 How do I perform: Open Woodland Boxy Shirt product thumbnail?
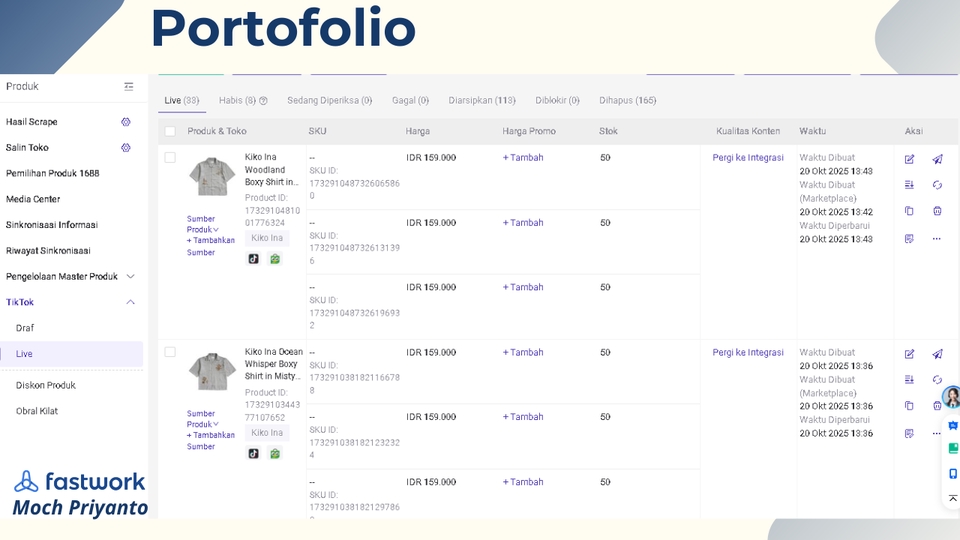click(212, 177)
